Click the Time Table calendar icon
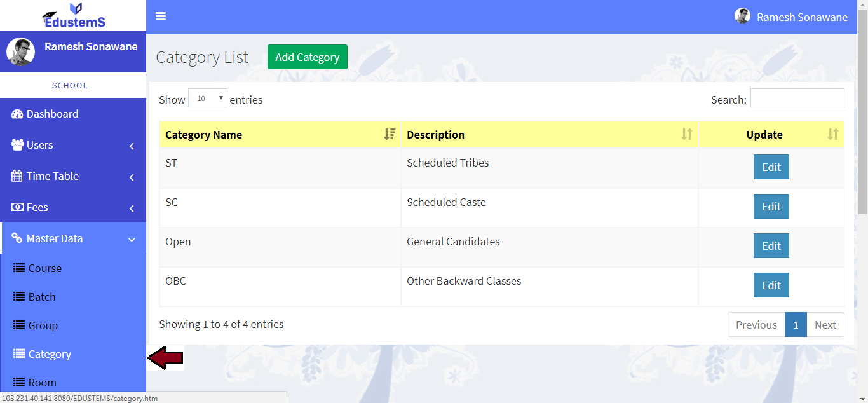 click(17, 176)
